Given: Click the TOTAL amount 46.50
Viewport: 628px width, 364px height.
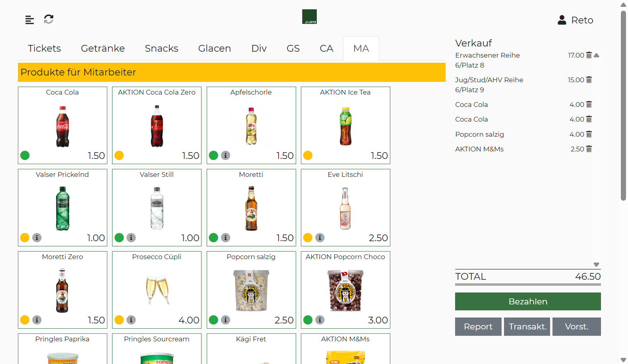Looking at the screenshot, I should (588, 277).
